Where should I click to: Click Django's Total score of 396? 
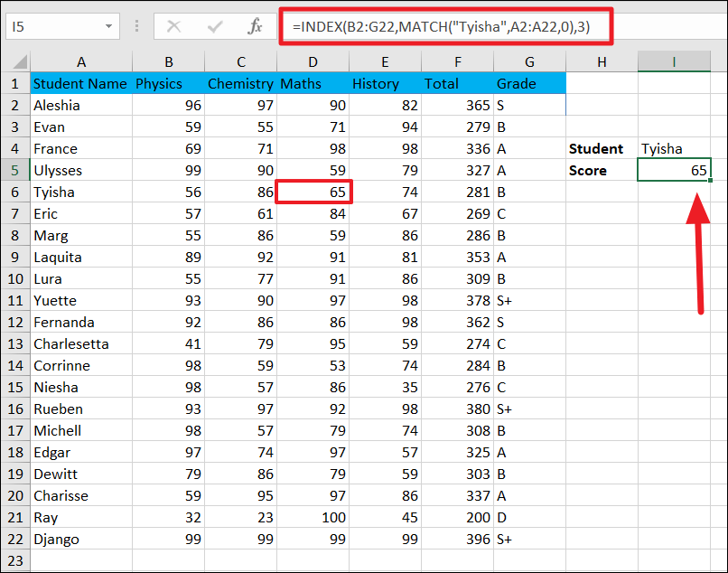[457, 539]
